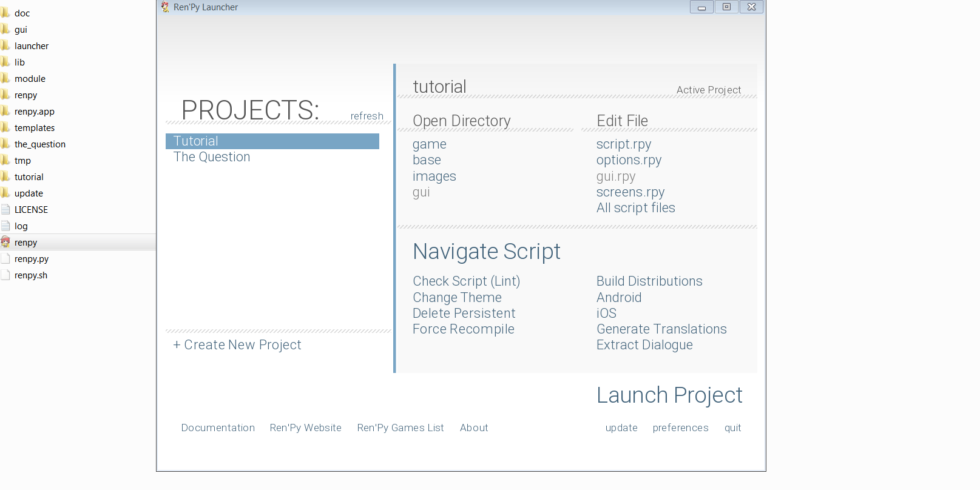Open Build Distributions
Screen dimensions: 980x490
(x=649, y=281)
